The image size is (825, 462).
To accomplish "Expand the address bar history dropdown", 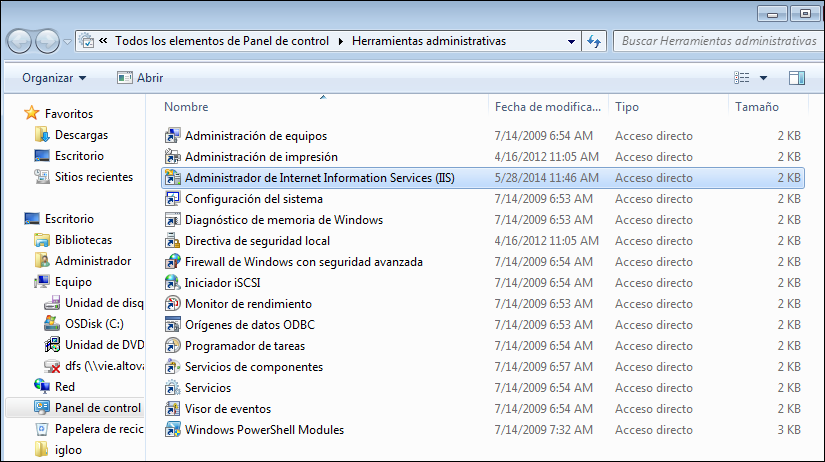I will point(571,41).
